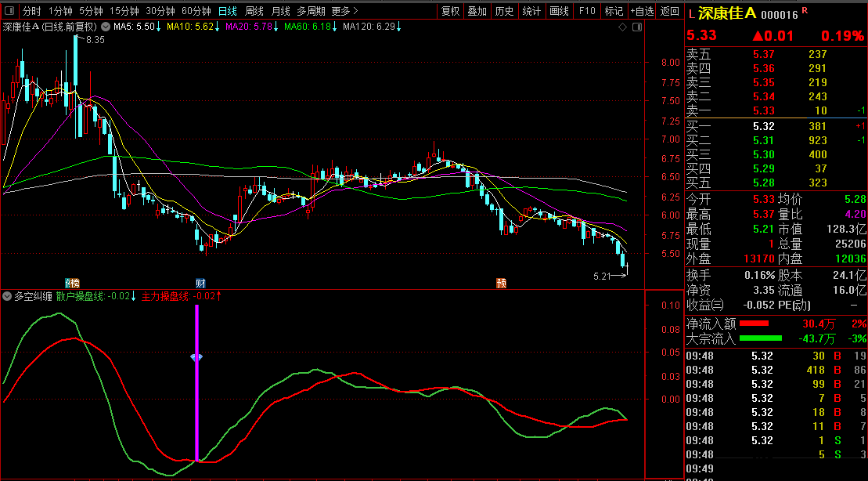Click the 外盘 value 13170

click(x=759, y=259)
